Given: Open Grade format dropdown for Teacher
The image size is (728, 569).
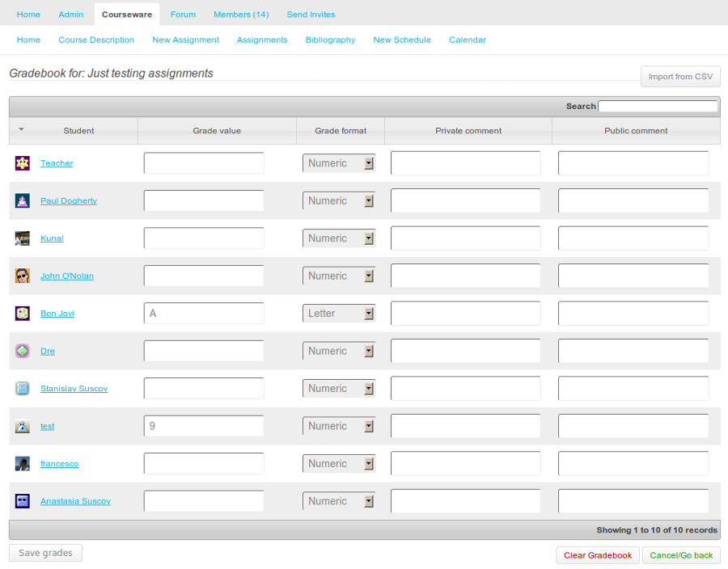Looking at the screenshot, I should 339,163.
